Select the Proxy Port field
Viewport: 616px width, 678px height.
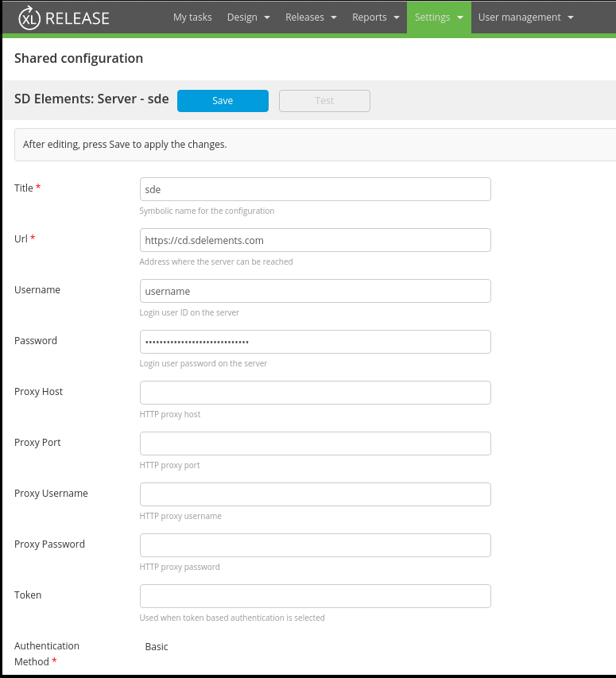315,444
